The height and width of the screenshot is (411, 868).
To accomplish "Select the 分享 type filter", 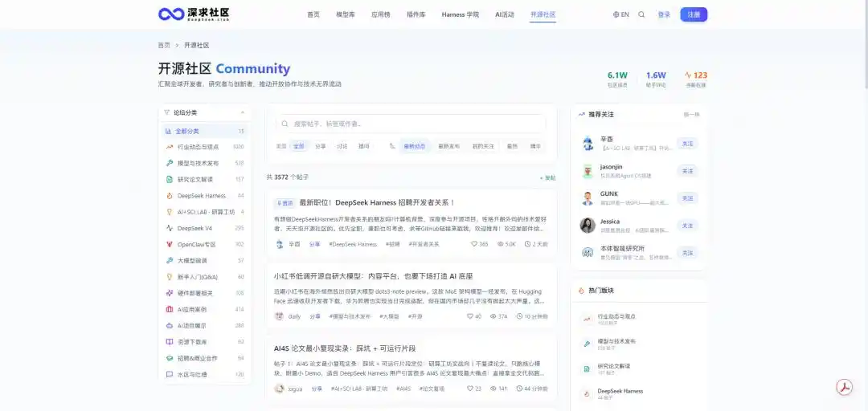I will coord(321,147).
